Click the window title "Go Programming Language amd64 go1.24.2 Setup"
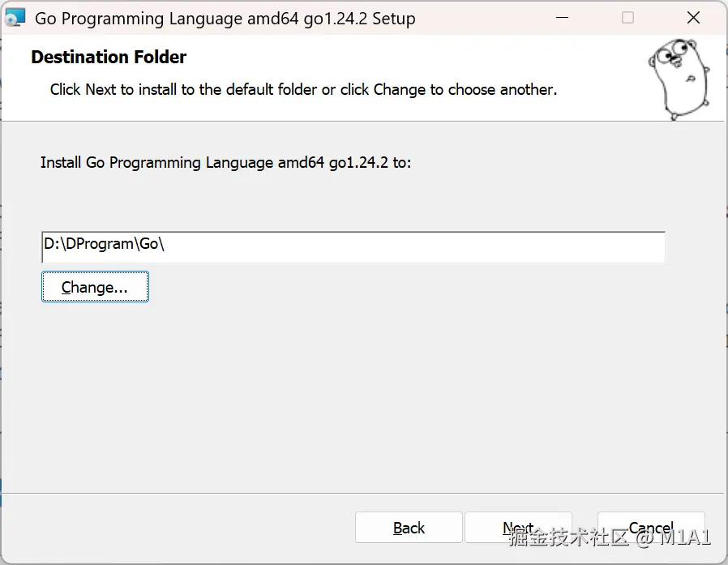This screenshot has width=728, height=565. 225,19
